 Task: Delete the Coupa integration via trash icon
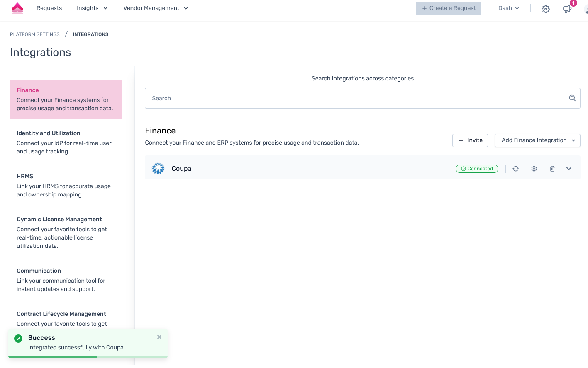(x=552, y=169)
